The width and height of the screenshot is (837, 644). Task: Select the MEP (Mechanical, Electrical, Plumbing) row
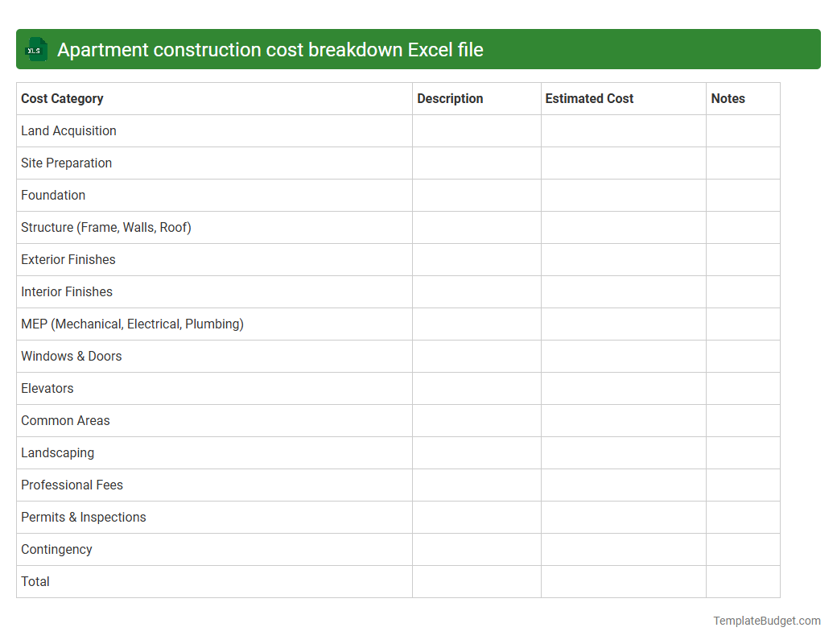[x=132, y=324]
